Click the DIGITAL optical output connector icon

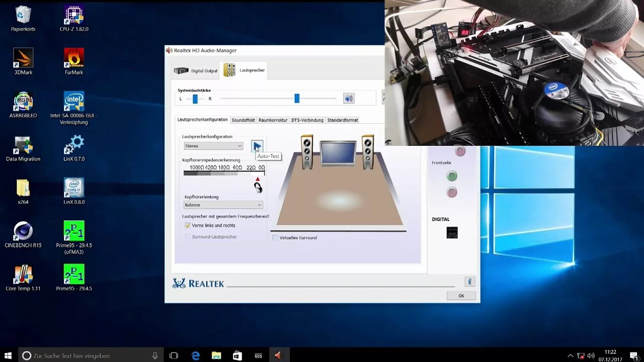click(452, 232)
